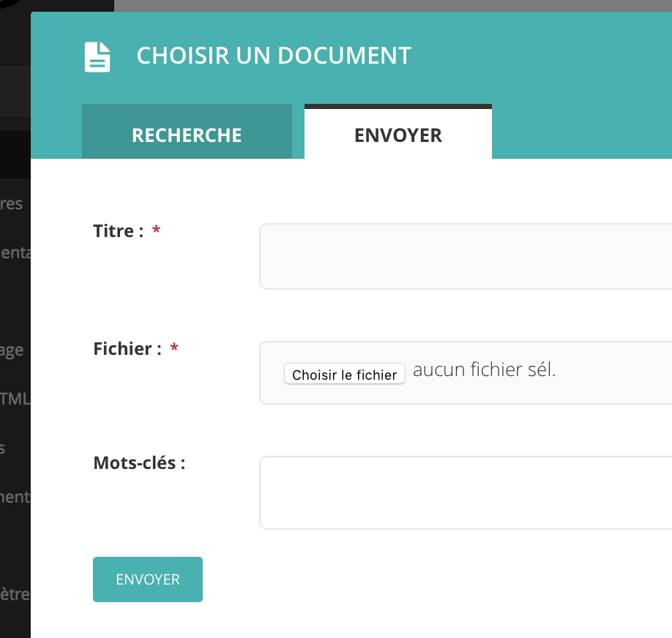The image size is (672, 638).
Task: Click into the Mots-clés input field
Action: [466, 492]
